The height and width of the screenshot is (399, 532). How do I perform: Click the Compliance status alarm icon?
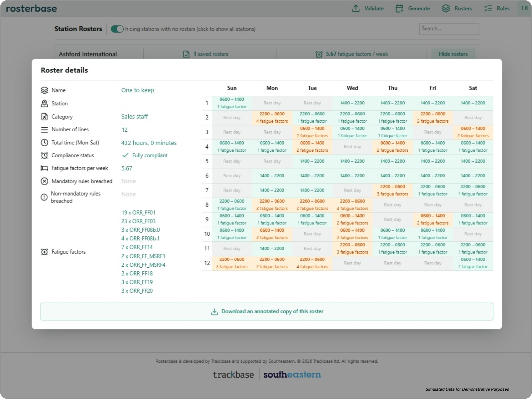45,155
